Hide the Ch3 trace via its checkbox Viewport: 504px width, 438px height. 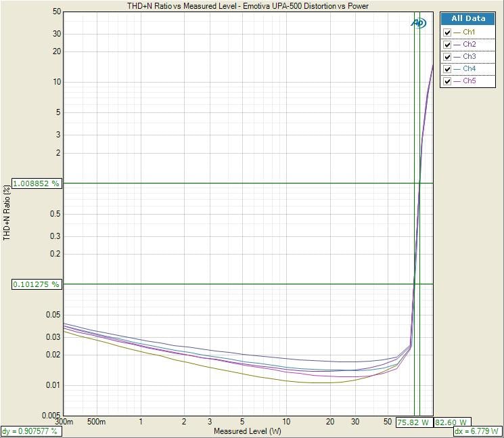pyautogui.click(x=446, y=57)
